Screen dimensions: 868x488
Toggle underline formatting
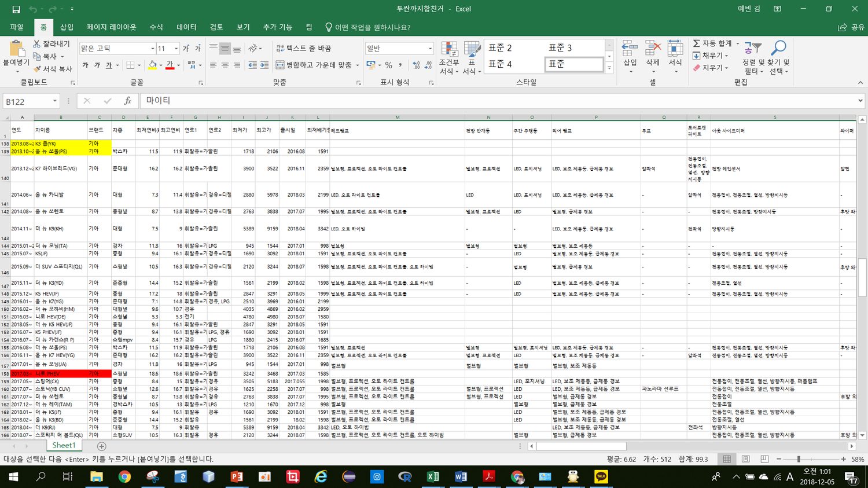[x=108, y=65]
